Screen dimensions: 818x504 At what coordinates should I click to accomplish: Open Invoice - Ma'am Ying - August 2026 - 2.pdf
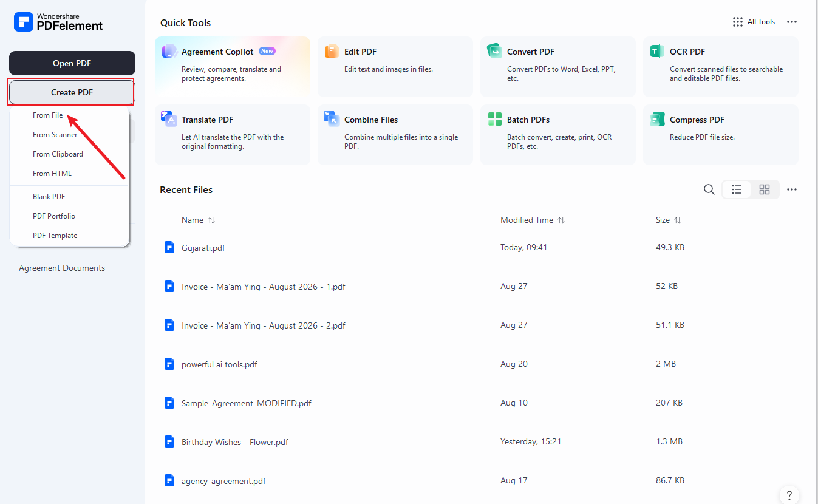click(263, 325)
